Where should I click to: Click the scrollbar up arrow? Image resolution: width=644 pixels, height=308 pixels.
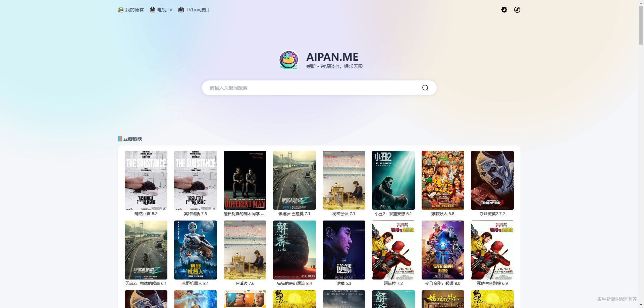coord(641,2)
